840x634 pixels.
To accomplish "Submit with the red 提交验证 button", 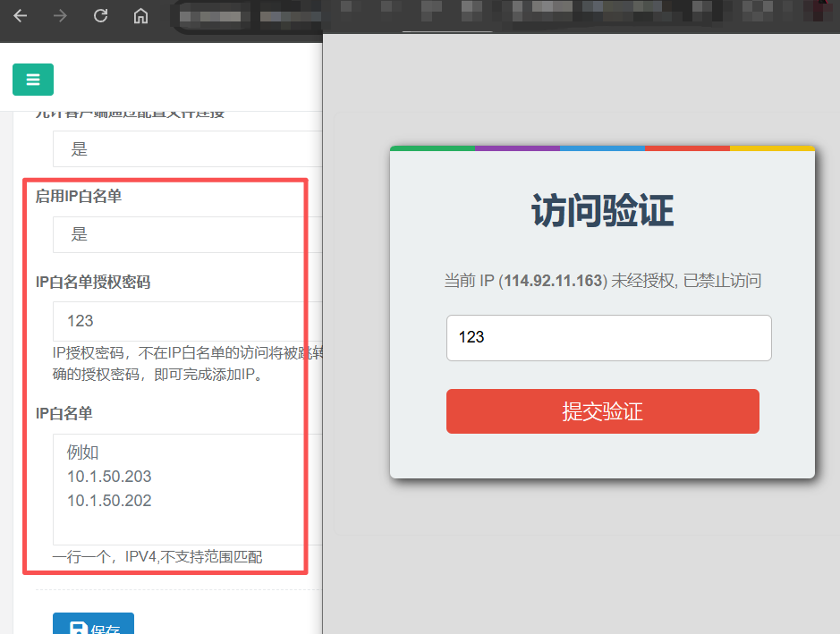I will (603, 411).
